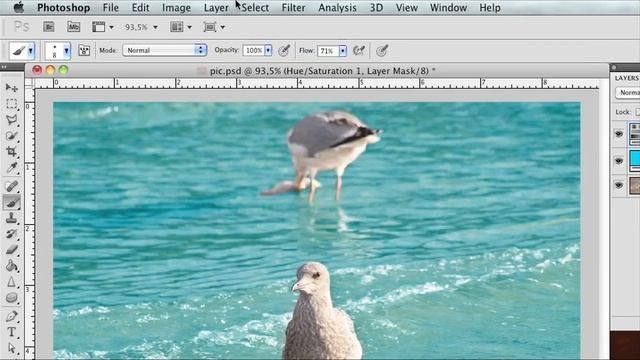The image size is (640, 360).
Task: Select the Spot Healing Brush tool
Action: tap(11, 186)
